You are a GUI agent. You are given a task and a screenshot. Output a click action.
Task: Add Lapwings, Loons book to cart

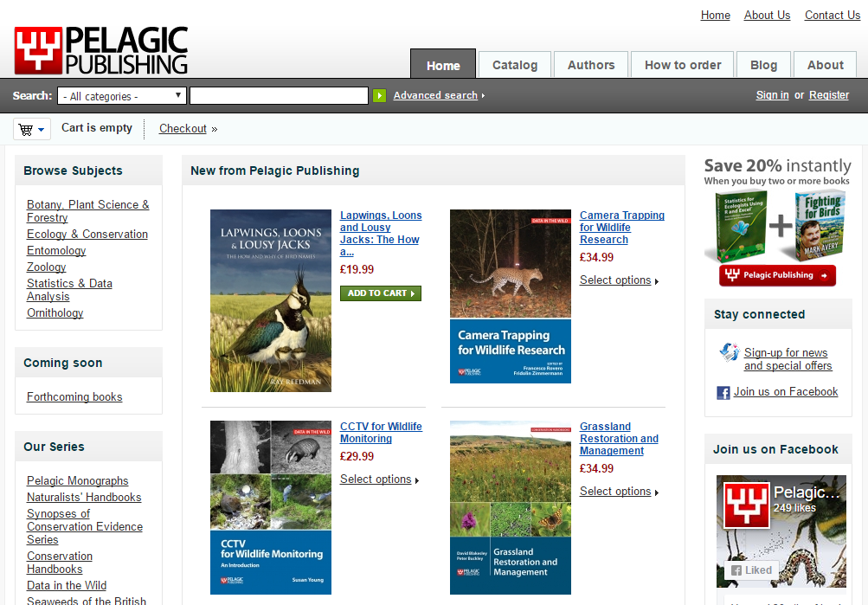pyautogui.click(x=380, y=293)
